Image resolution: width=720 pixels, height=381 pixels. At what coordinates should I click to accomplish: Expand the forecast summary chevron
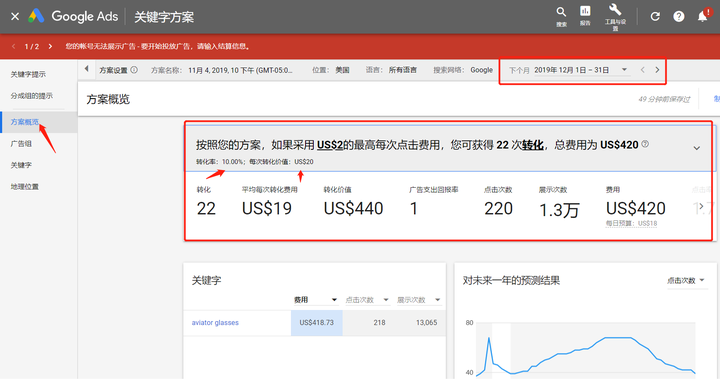coord(697,148)
